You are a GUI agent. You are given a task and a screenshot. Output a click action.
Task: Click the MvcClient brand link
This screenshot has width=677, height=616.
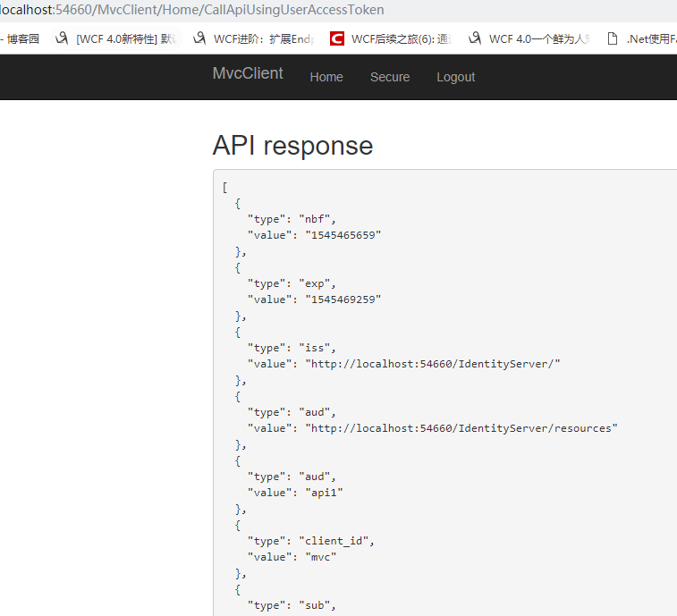point(248,73)
